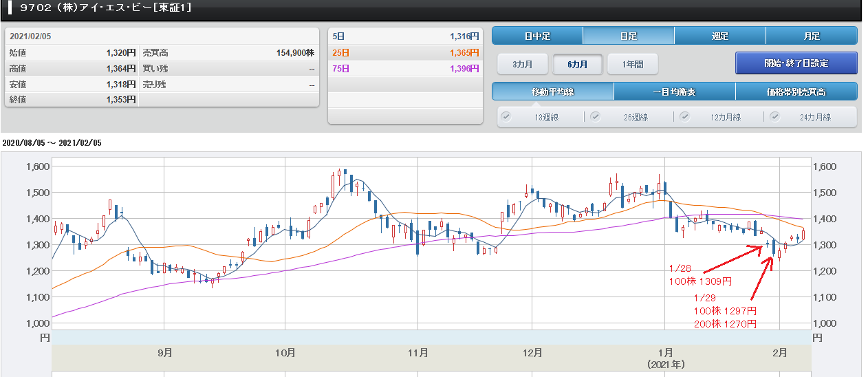Open 開始・終了日設定 date range settings
The height and width of the screenshot is (377, 868).
click(x=796, y=63)
